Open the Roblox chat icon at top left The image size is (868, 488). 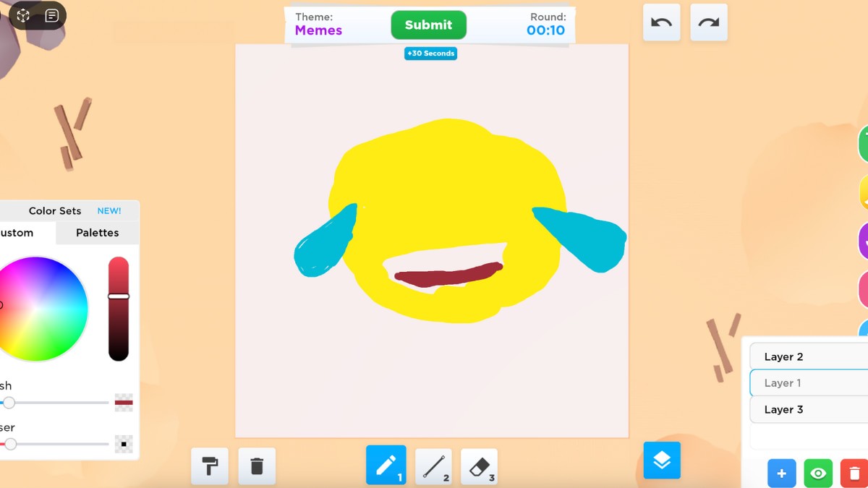click(52, 15)
